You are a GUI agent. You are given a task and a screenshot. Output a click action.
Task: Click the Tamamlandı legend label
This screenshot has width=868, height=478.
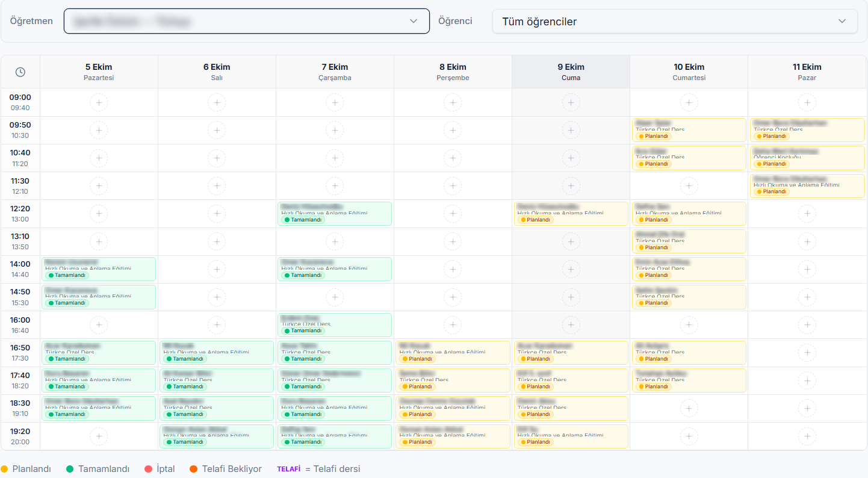click(x=104, y=469)
